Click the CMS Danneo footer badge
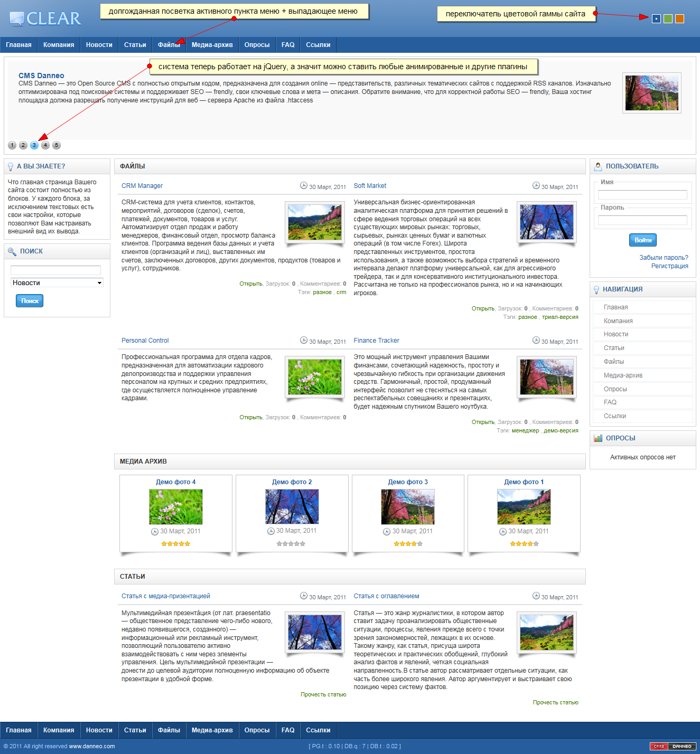This screenshot has width=700, height=754. click(673, 746)
